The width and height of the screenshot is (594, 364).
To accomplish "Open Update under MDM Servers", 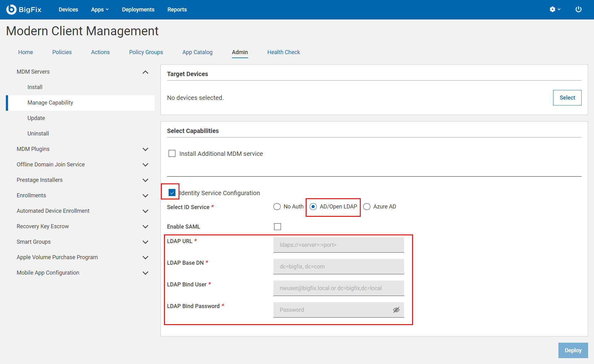I will tap(36, 118).
